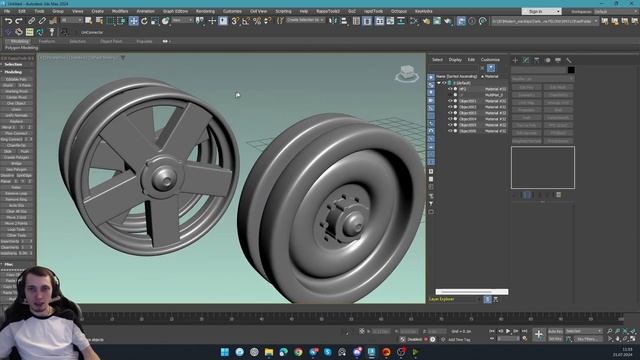This screenshot has height=360, width=640.
Task: Click the Center Pivot button
Action: (x=16, y=97)
